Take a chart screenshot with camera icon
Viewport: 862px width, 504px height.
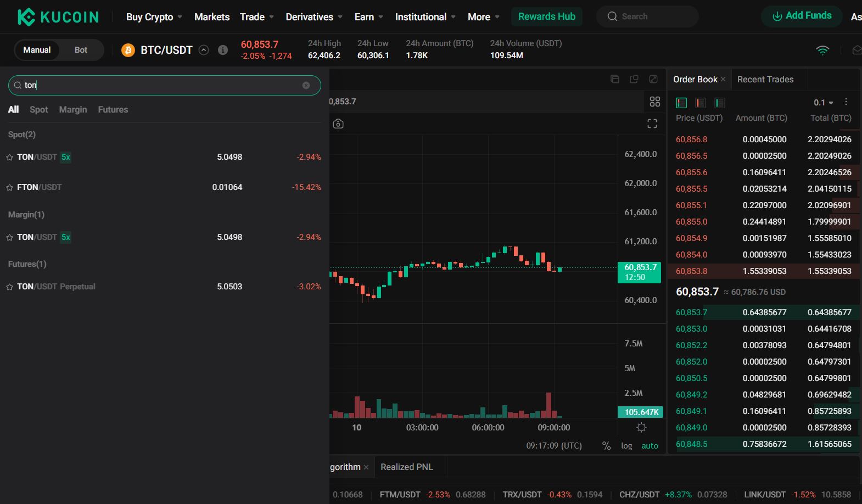tap(338, 124)
